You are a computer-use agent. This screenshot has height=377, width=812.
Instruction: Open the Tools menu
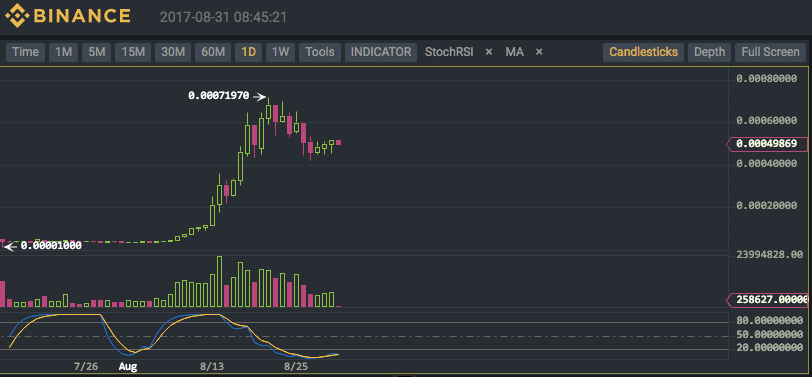tap(320, 52)
